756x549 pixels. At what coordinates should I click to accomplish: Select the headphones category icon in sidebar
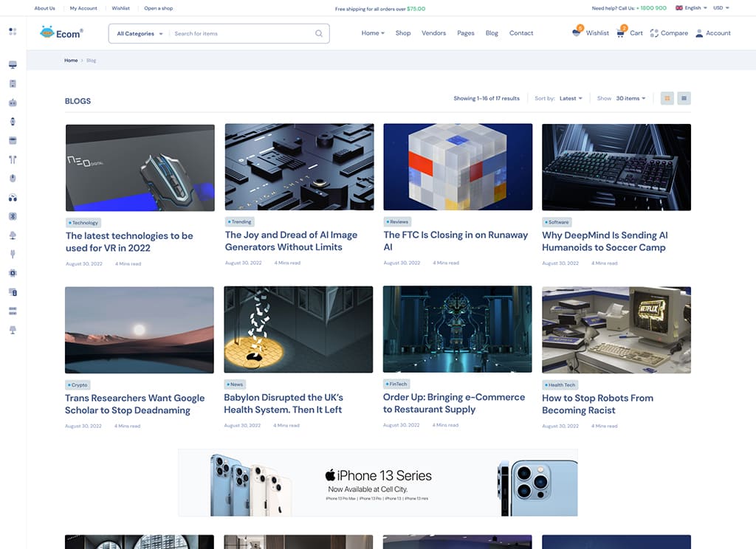tap(13, 197)
